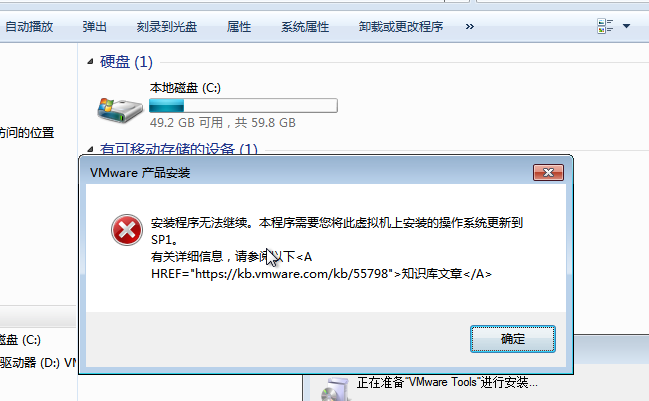Close the VMware 产品安装 dialog
The width and height of the screenshot is (649, 401).
(x=548, y=173)
